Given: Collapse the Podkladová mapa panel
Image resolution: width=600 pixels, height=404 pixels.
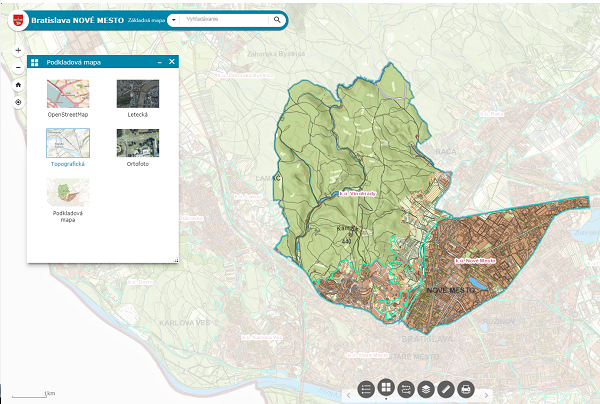Looking at the screenshot, I should coord(159,62).
